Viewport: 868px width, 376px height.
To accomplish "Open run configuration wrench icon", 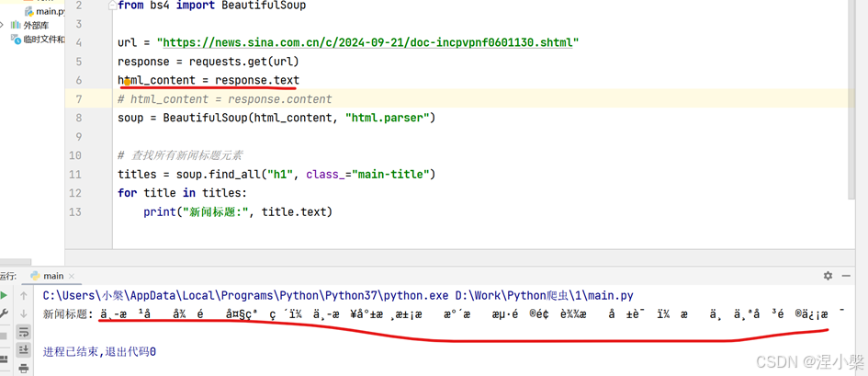I will (x=4, y=313).
